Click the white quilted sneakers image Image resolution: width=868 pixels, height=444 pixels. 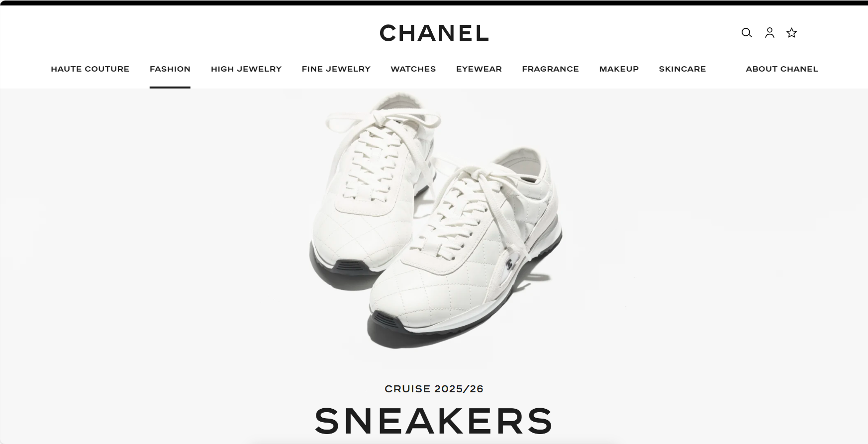pos(435,221)
